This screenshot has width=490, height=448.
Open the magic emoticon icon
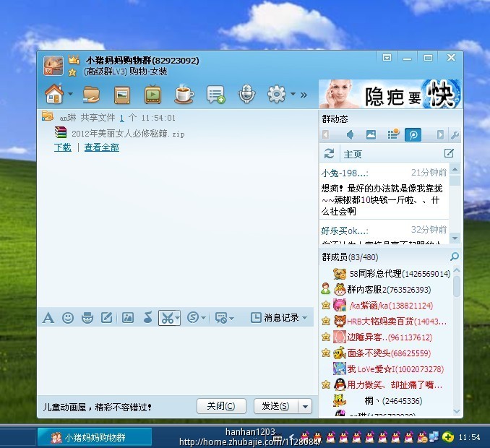click(87, 318)
